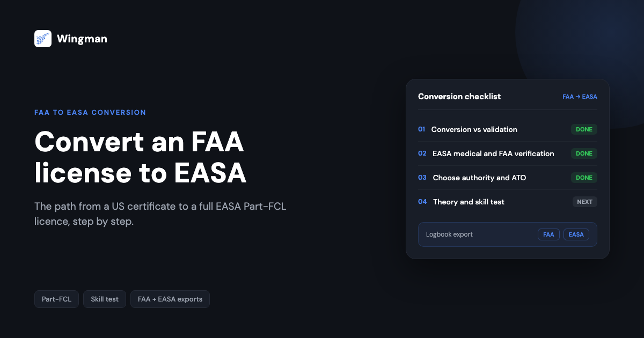Choose EASA logbook export format

(x=576, y=234)
